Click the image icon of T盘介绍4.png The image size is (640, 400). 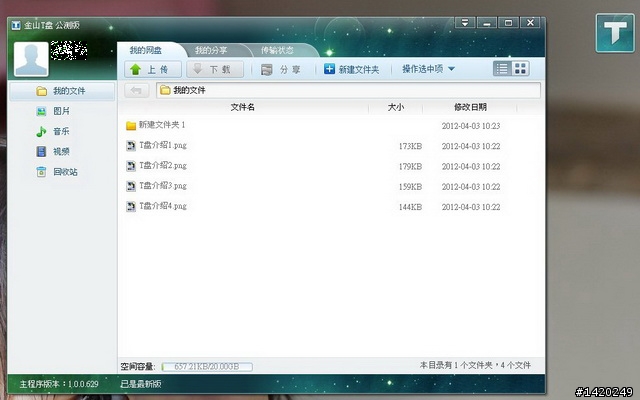click(131, 207)
